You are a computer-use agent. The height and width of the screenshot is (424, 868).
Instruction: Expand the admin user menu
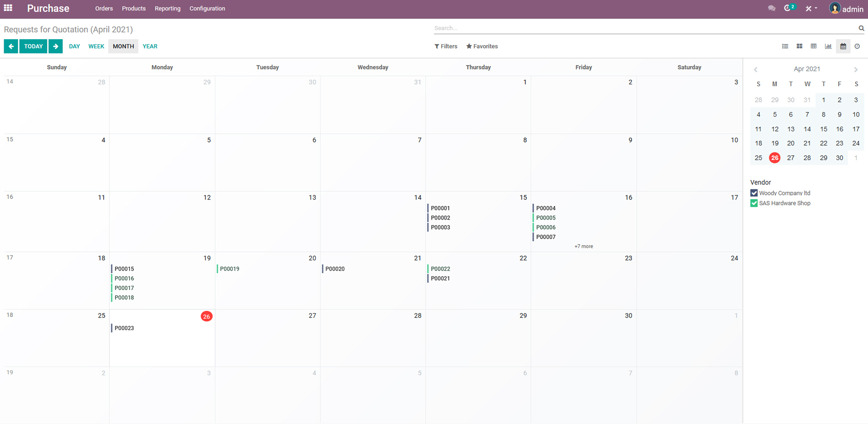pyautogui.click(x=846, y=9)
